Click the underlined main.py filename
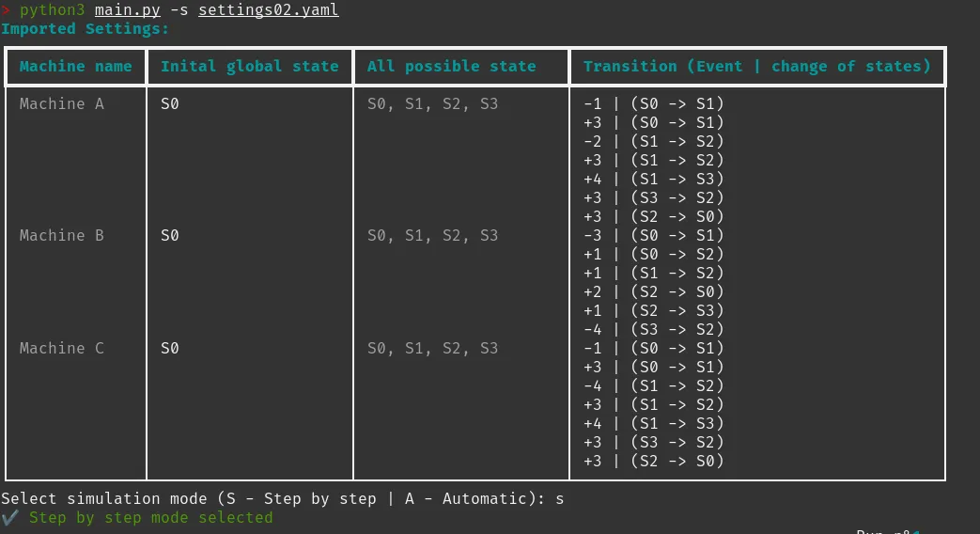The image size is (980, 534). point(127,10)
